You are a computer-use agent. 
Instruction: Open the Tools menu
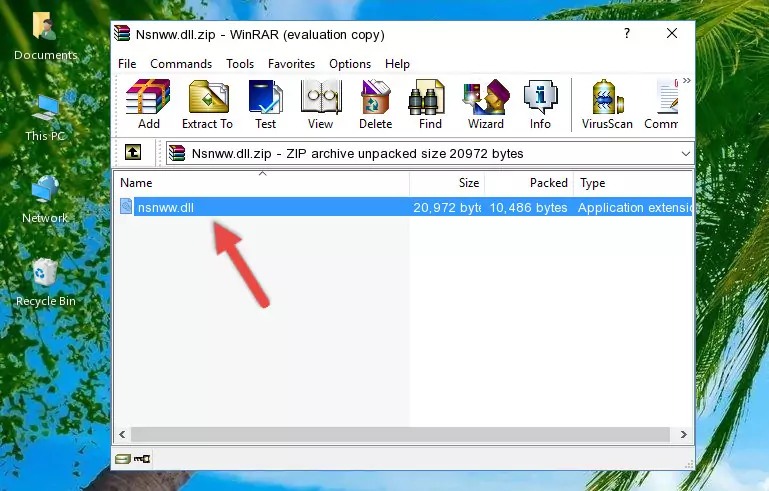240,64
